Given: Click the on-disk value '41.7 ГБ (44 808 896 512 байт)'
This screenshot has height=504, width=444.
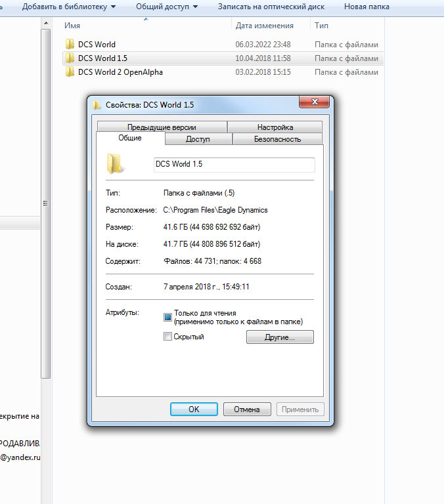Looking at the screenshot, I should (211, 244).
